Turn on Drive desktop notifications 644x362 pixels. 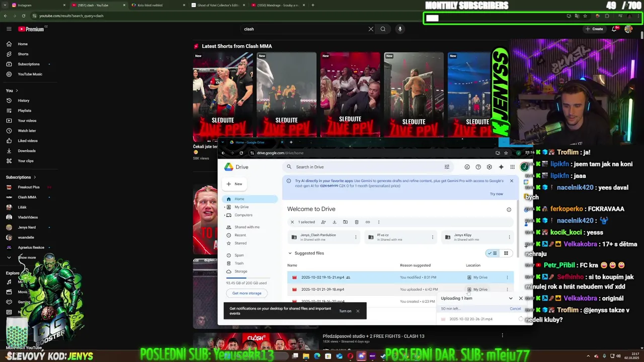[345, 311]
